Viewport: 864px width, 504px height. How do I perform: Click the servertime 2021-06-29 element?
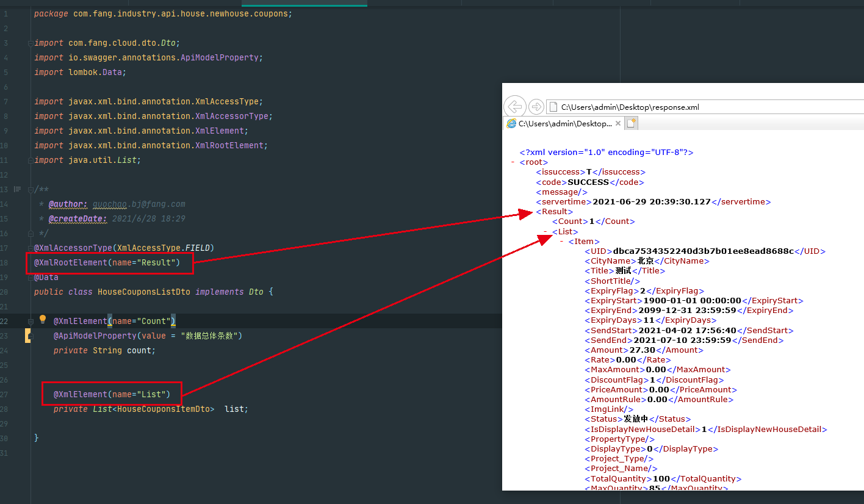(x=653, y=201)
